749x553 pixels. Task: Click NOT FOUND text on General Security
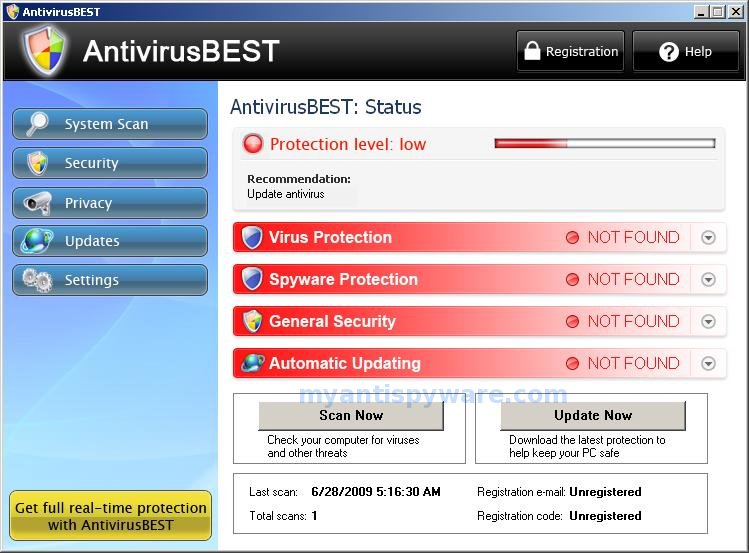point(633,321)
